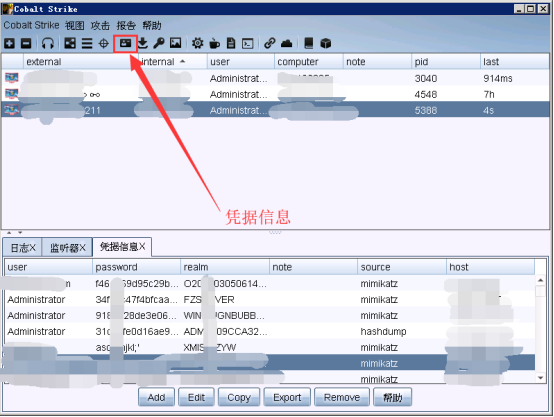Click the disconnect minus toolbar icon

pos(26,43)
